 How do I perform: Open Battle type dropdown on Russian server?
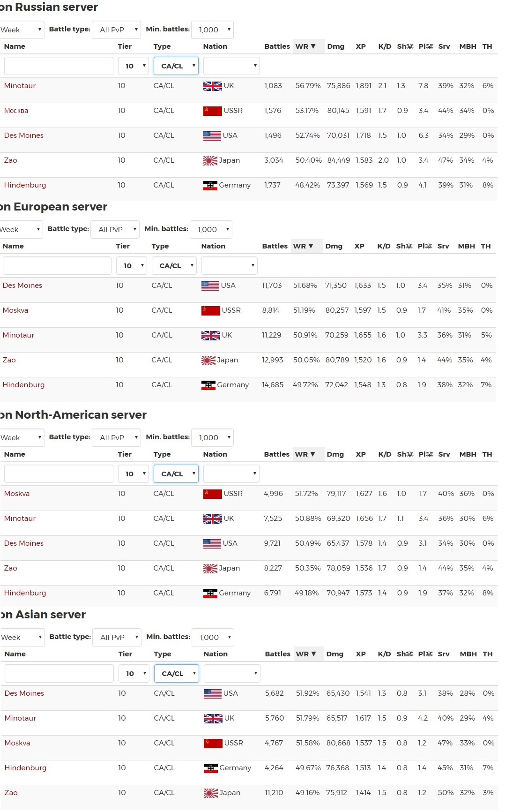coord(116,30)
